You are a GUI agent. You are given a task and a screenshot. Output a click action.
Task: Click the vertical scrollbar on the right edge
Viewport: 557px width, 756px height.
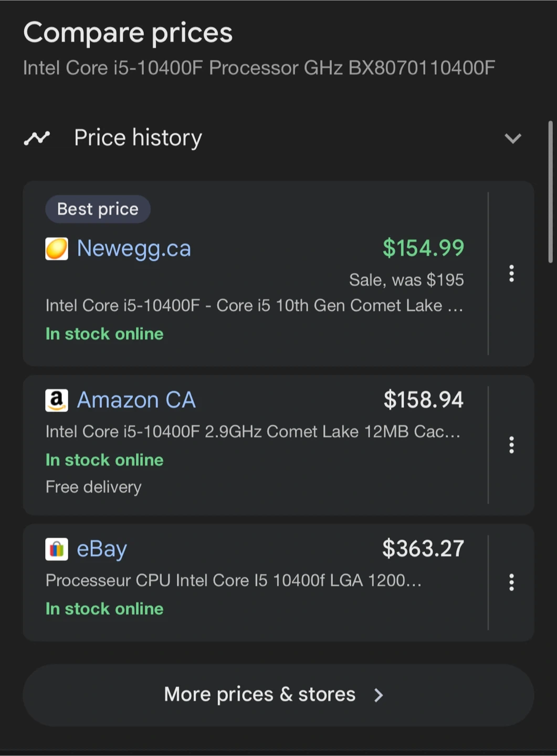click(550, 192)
